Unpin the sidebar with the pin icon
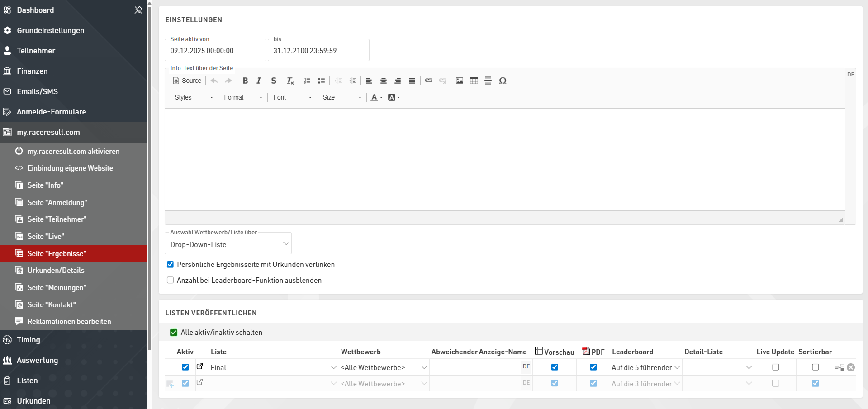 coord(138,10)
